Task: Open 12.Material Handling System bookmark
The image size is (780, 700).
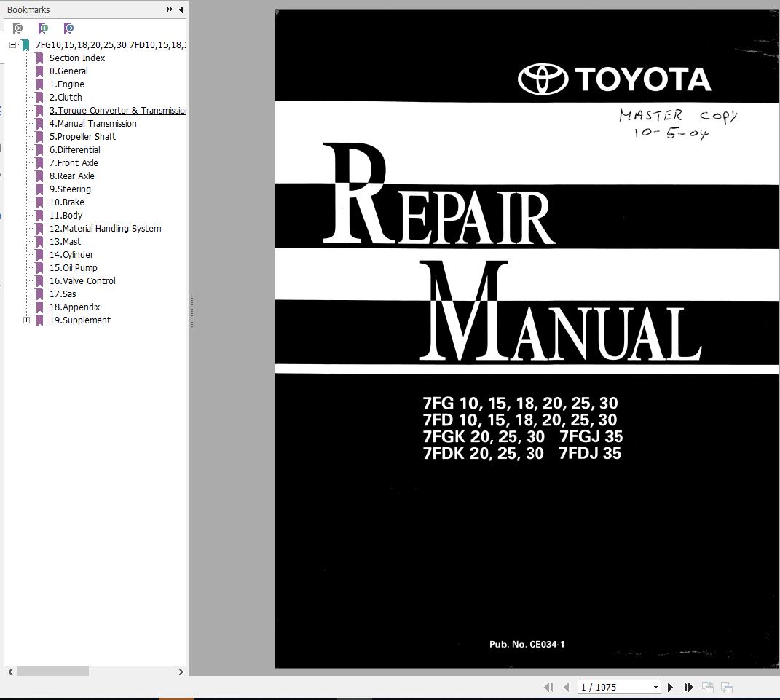Action: (106, 229)
